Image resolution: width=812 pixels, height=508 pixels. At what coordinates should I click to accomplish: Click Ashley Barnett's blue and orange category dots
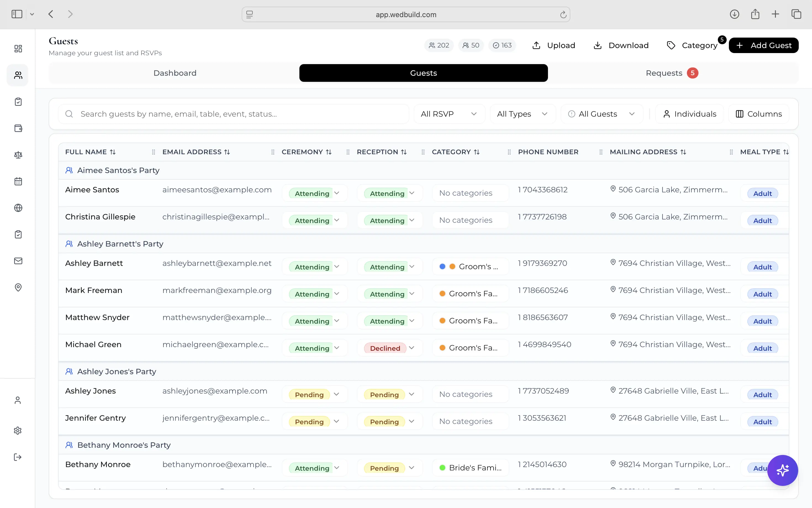click(447, 266)
